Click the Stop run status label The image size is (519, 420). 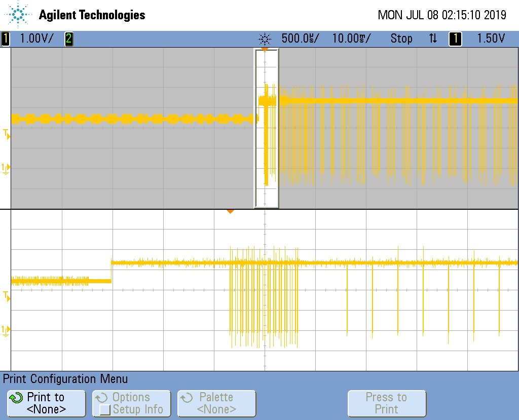click(401, 39)
